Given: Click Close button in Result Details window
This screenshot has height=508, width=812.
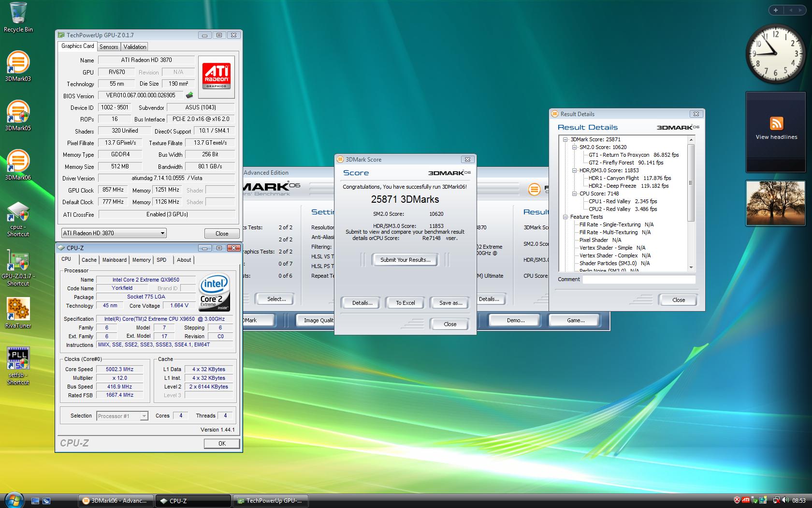Looking at the screenshot, I should point(678,300).
